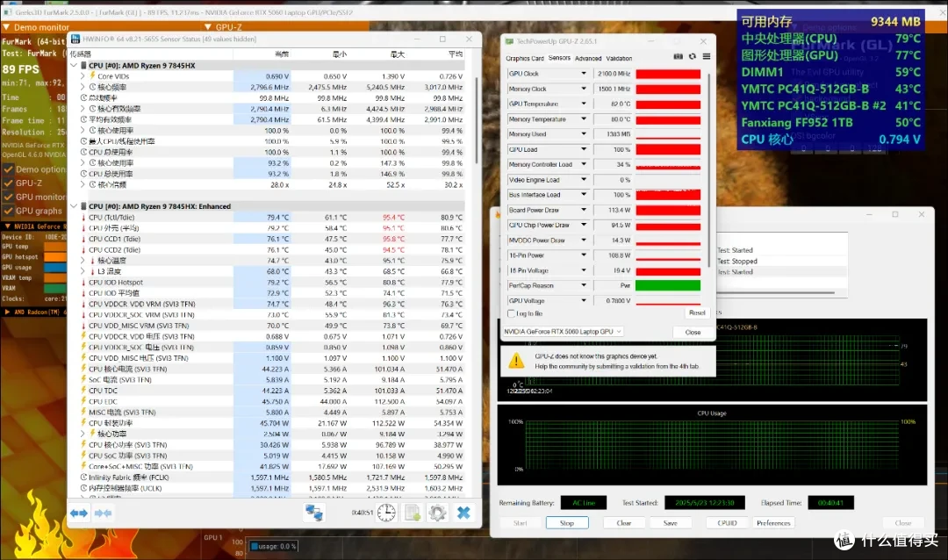Screen dimensions: 948x560
Task: Click Reset button in GPU-Z
Action: point(696,312)
